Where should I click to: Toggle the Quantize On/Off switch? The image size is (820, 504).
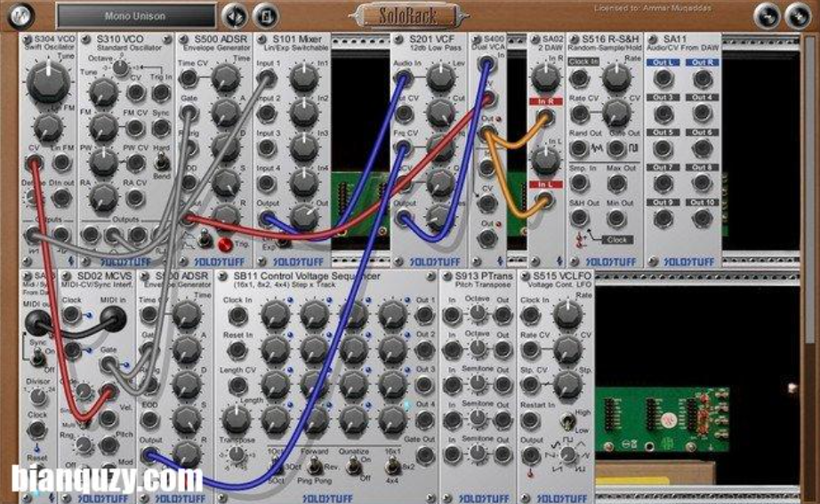(353, 465)
